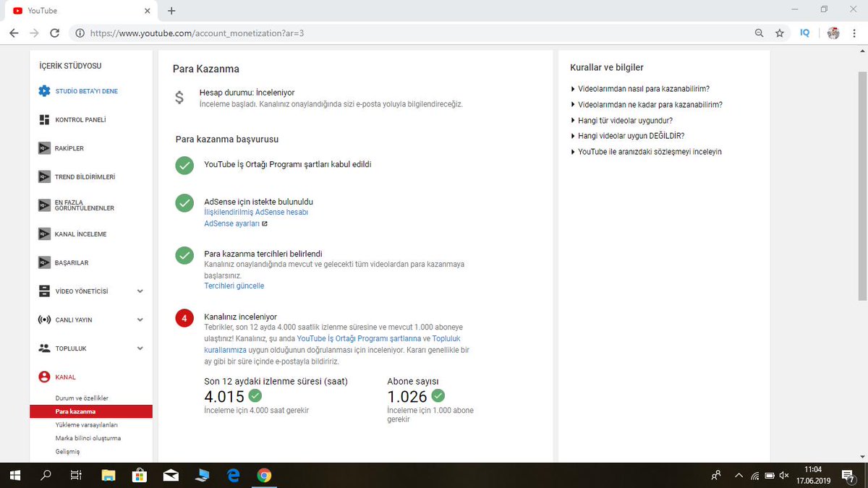
Task: Click the Hesap durumu: İnceleniyor text
Action: pos(247,93)
